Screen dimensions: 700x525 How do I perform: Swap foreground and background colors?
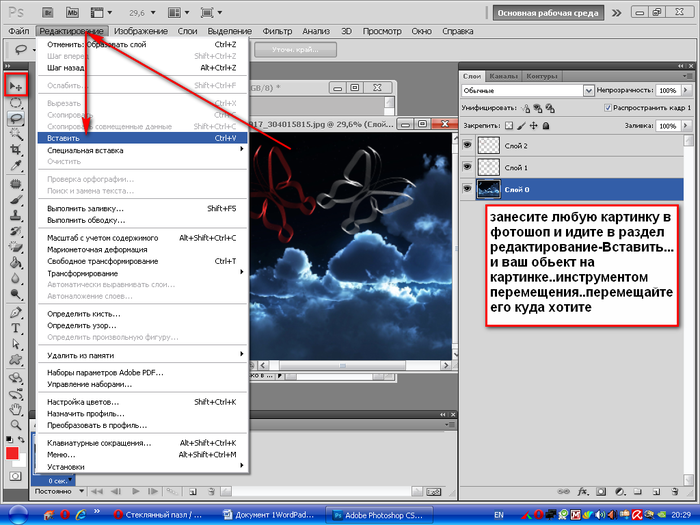tap(21, 440)
